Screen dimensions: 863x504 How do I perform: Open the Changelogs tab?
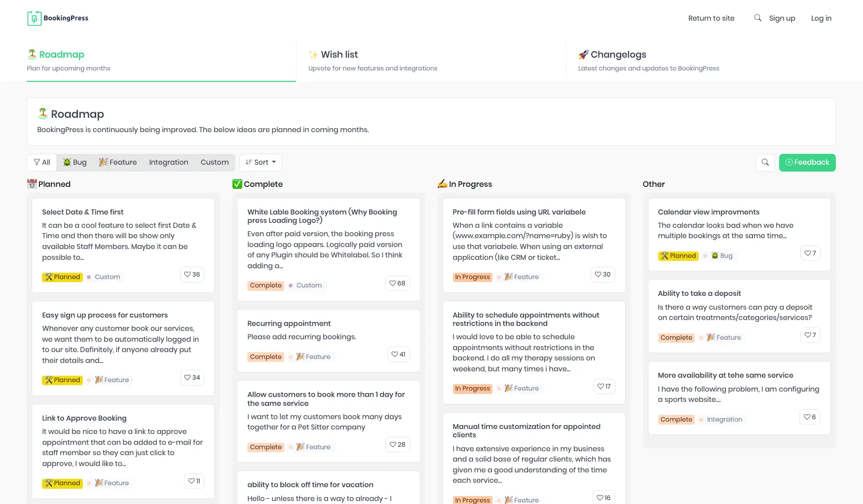[x=618, y=54]
